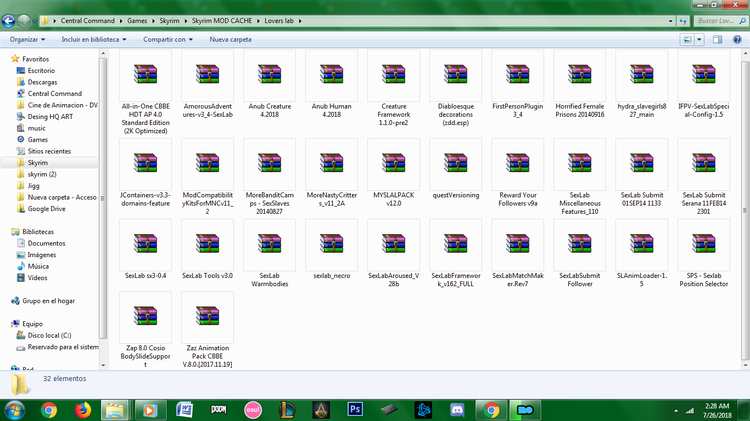Click the "32 elementos" status text
The height and width of the screenshot is (421, 750).
coord(65,378)
